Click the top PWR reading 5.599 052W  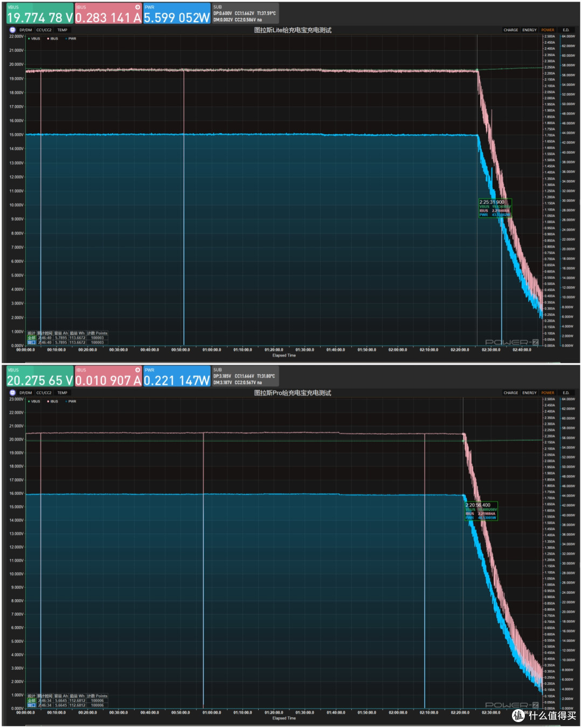tap(177, 18)
